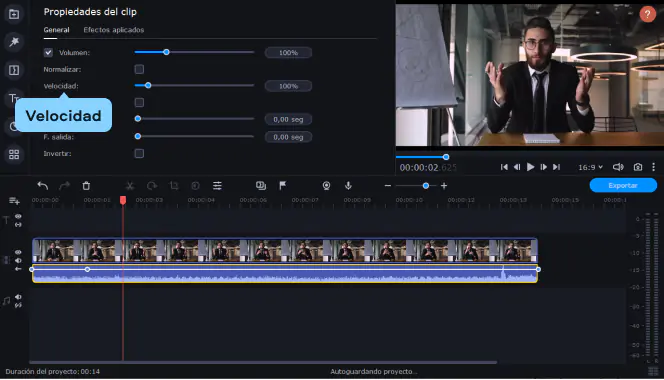The image size is (664, 380).
Task: Select the video clip thumbnail strip
Action: pos(285,250)
